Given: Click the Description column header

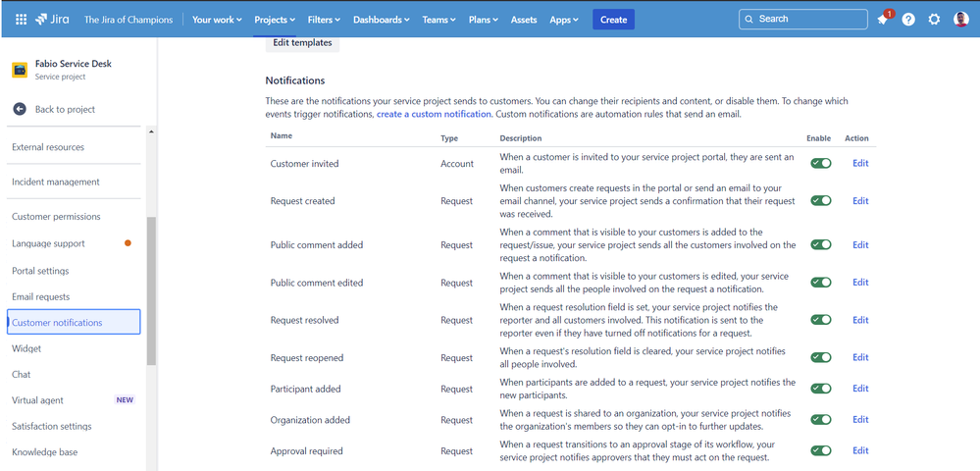Looking at the screenshot, I should point(521,138).
